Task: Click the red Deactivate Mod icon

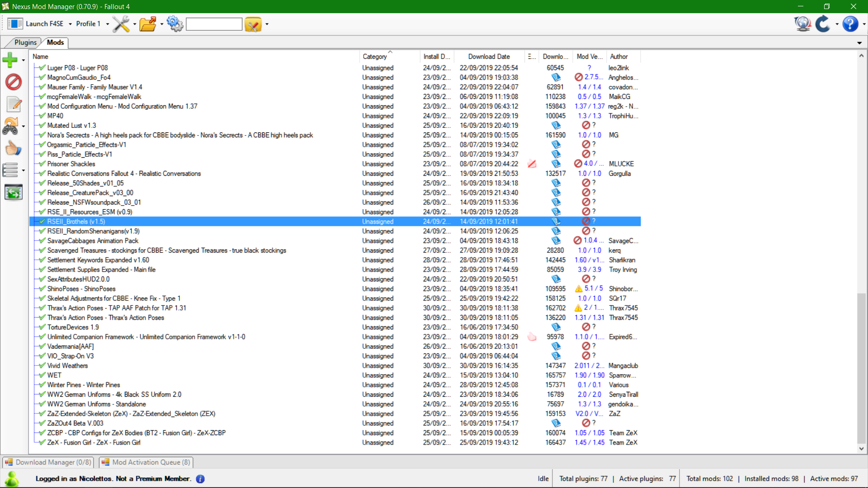Action: 13,82
